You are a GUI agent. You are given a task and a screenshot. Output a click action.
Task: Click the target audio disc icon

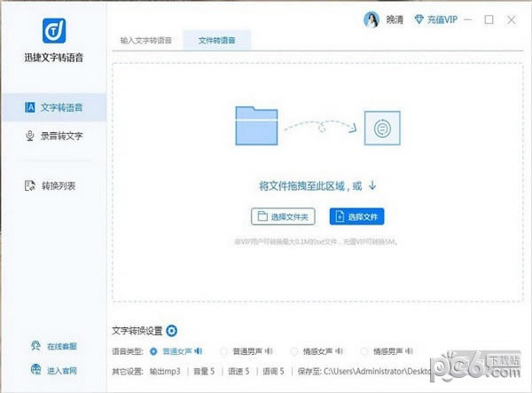[x=382, y=127]
